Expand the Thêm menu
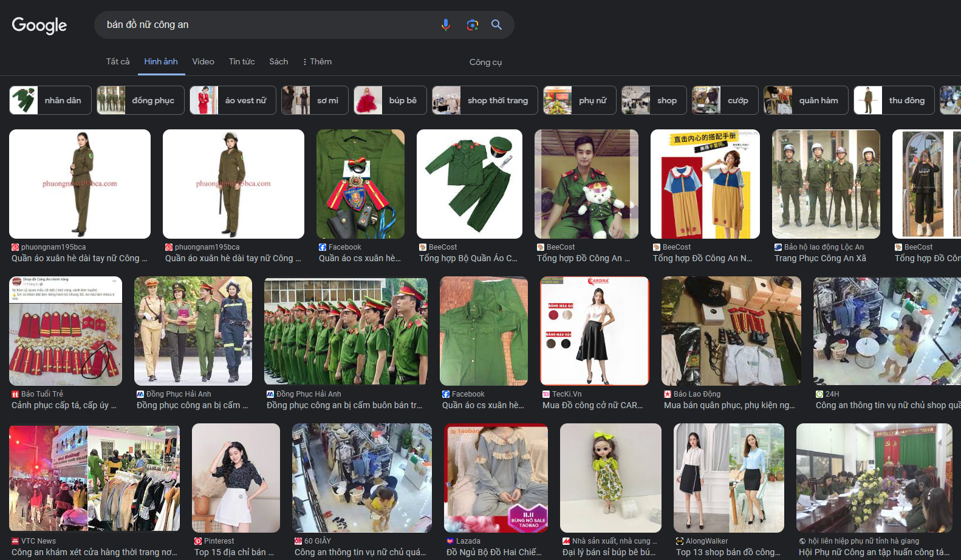Image resolution: width=961 pixels, height=560 pixels. pos(317,62)
